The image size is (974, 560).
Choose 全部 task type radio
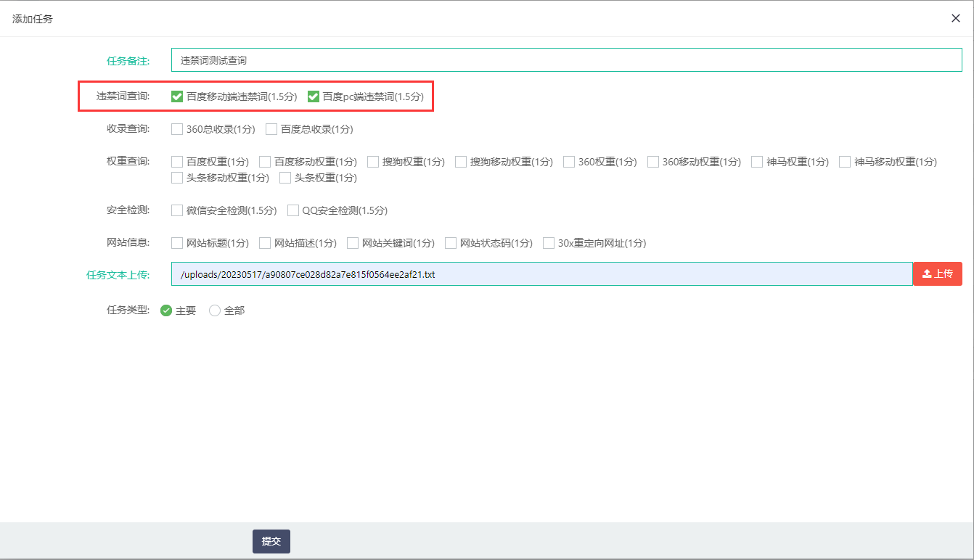(x=215, y=310)
